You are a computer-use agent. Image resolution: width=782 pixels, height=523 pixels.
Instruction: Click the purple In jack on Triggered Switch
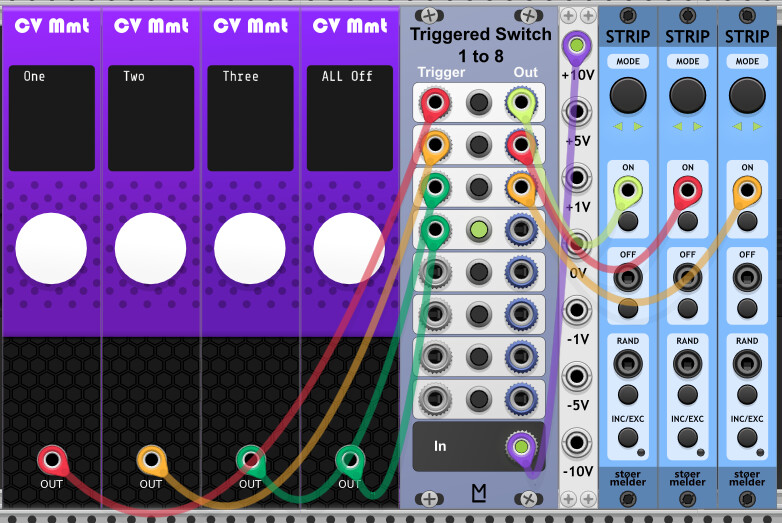(521, 446)
